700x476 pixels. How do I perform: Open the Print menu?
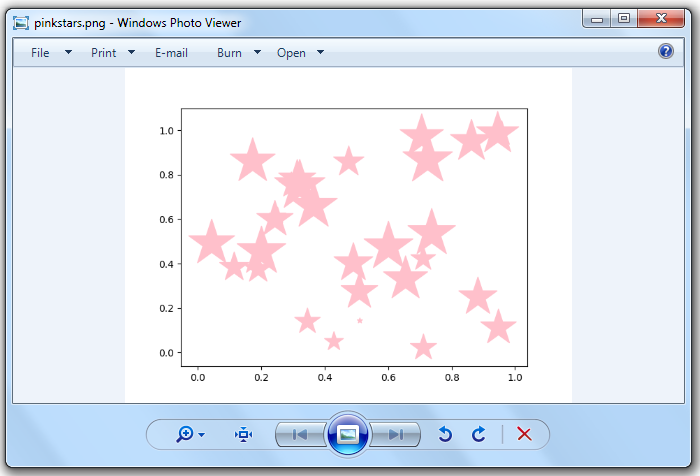point(104,53)
